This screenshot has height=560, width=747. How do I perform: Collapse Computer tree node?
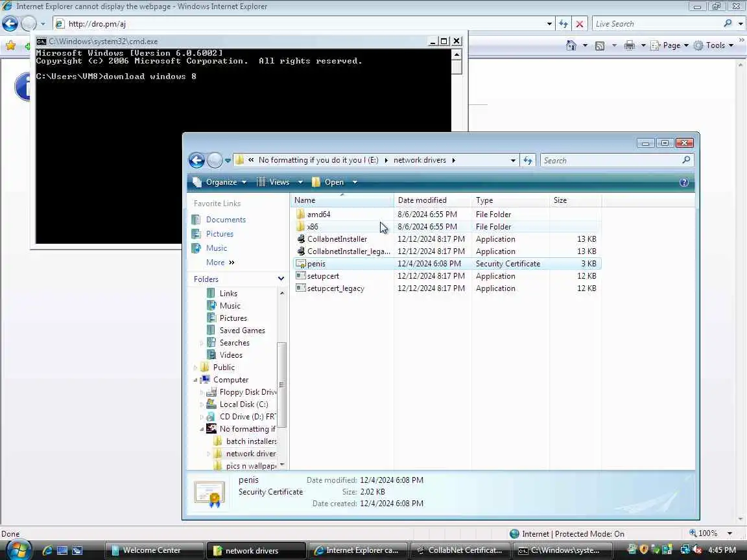coord(195,380)
